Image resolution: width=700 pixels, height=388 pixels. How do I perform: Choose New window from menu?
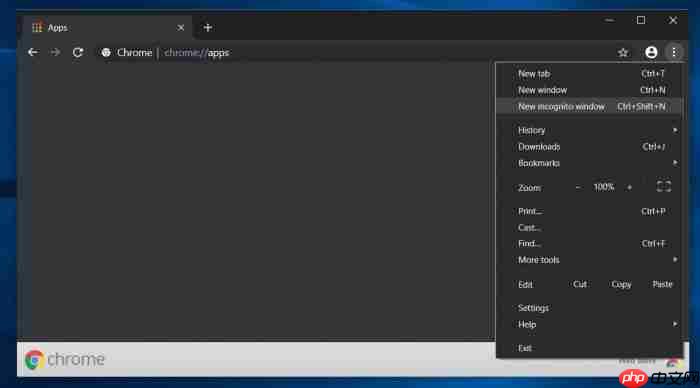point(589,90)
